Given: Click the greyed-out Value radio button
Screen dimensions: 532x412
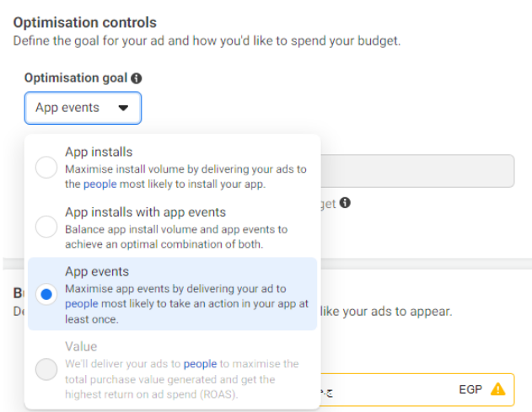Looking at the screenshot, I should (x=46, y=369).
